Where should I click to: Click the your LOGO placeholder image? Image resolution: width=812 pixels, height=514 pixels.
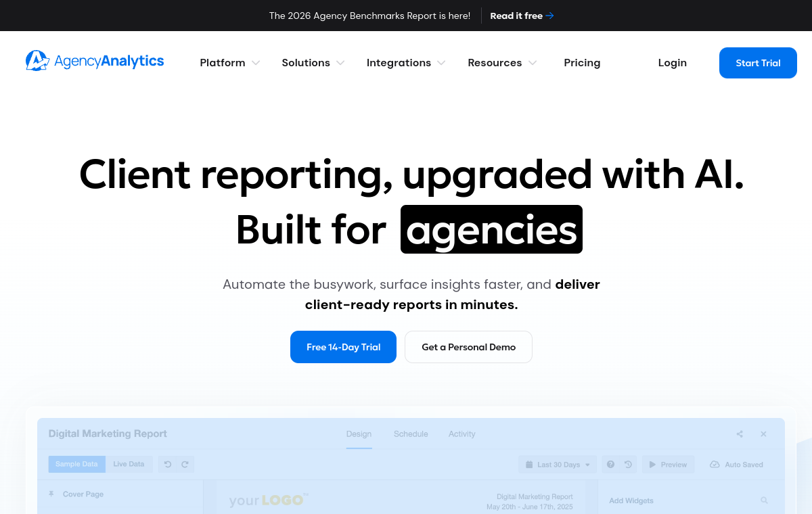click(269, 500)
